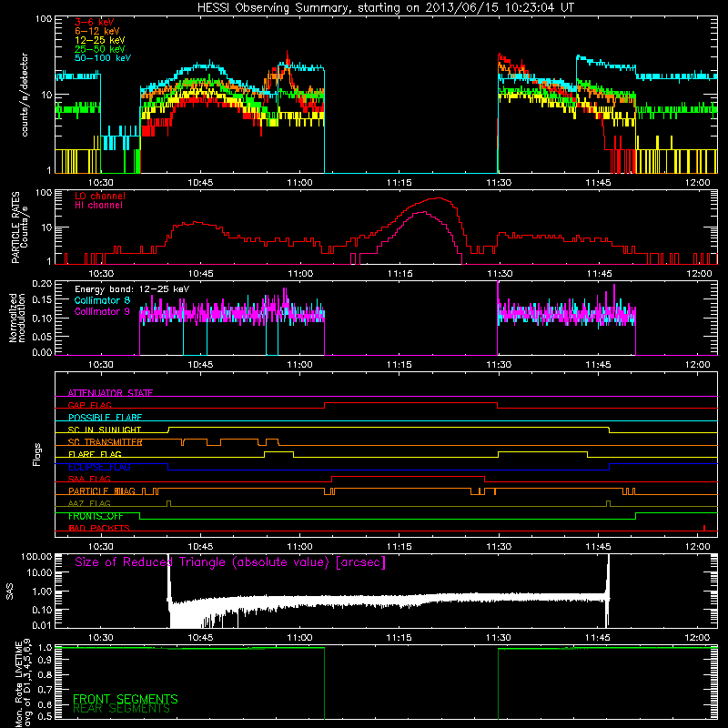This screenshot has height=728, width=728.
Task: Click the olive flag label above FRONTS_OFF
Action: pos(89,503)
